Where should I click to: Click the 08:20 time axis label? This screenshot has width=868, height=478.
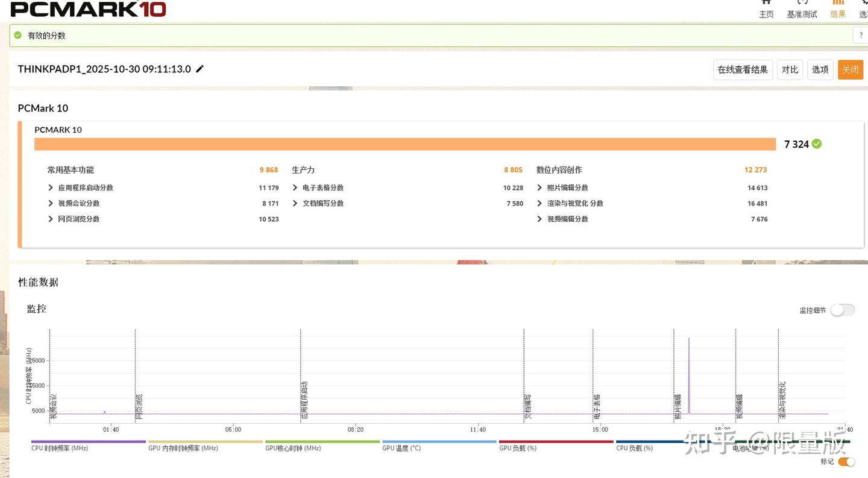[356, 430]
